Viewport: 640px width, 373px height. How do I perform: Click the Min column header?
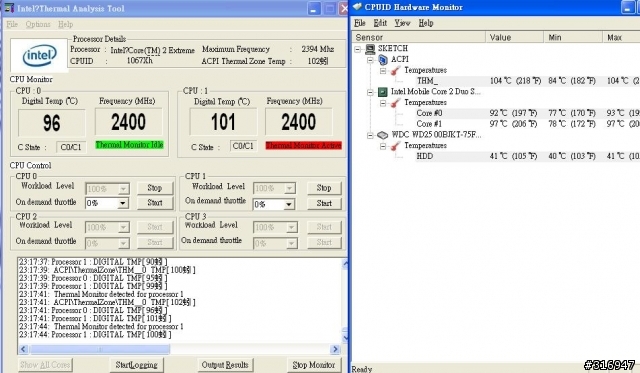(x=573, y=37)
